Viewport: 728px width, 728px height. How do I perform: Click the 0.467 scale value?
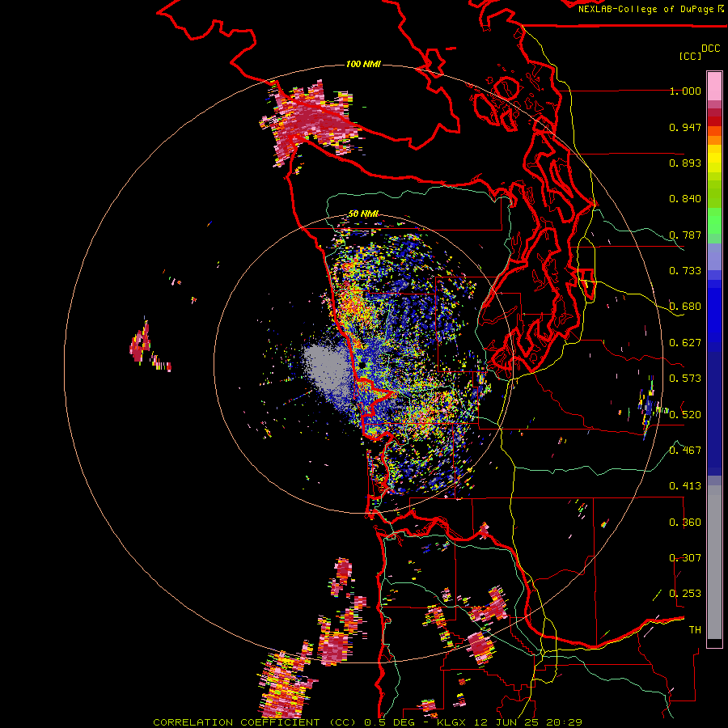point(685,451)
